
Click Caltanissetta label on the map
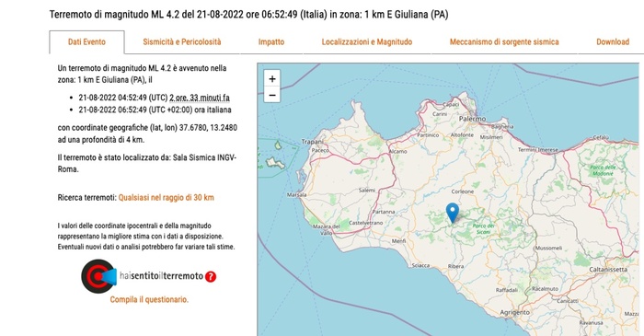tap(608, 270)
